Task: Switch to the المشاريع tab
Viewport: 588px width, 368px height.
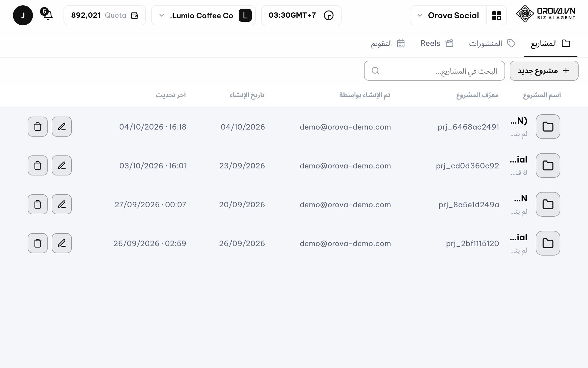Action: (550, 44)
